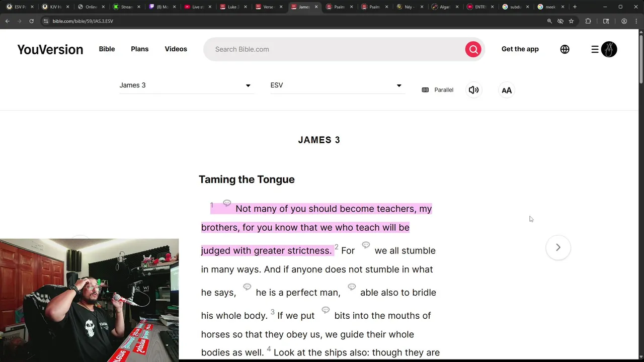Screen dimensions: 644x362
Task: Select highlighted verse 1 text
Action: click(317, 227)
